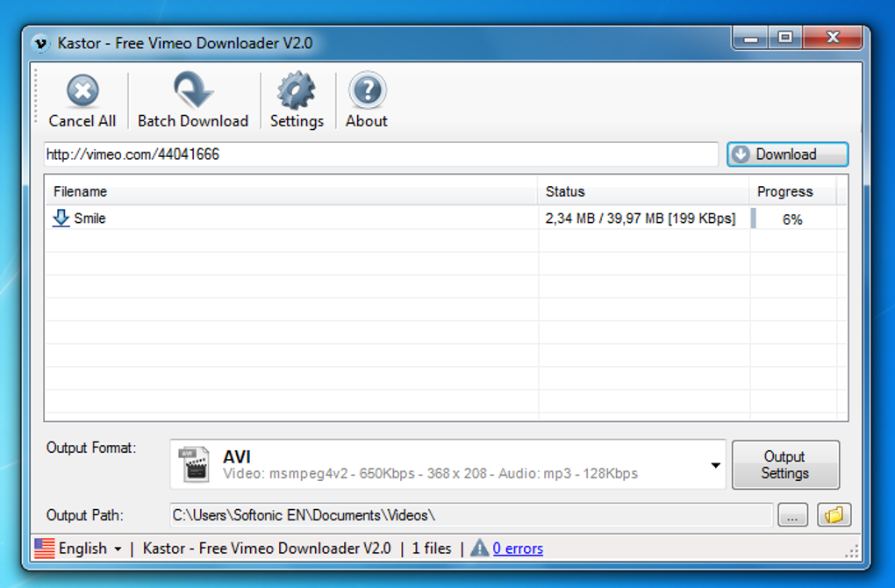Click the US flag language icon

click(x=45, y=548)
